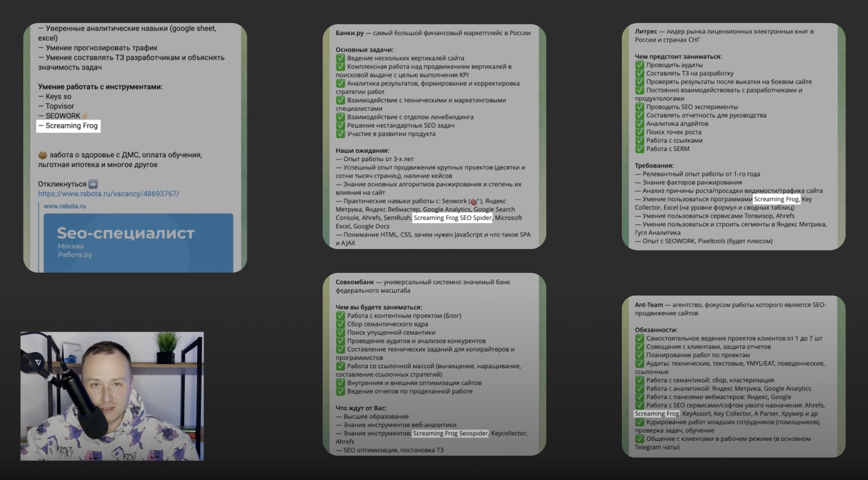Click the checkmark beside Ведение нескольких вертикалей сайта
The height and width of the screenshot is (480, 868).
pos(340,58)
